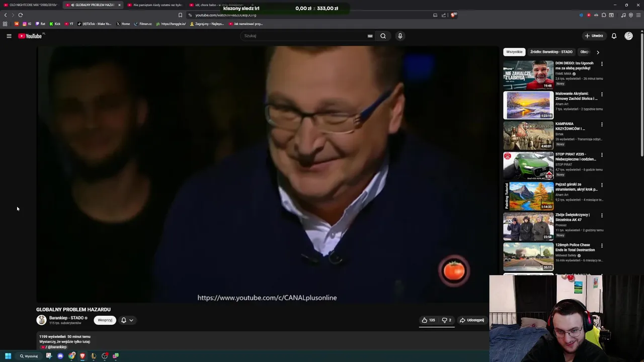Open the Barankiep - STADO channel name

(x=66, y=318)
